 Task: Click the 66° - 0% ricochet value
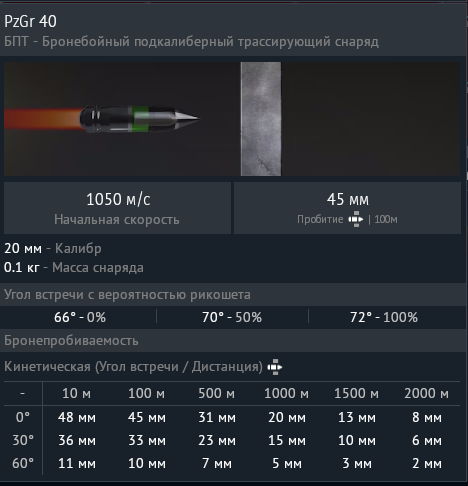point(80,317)
